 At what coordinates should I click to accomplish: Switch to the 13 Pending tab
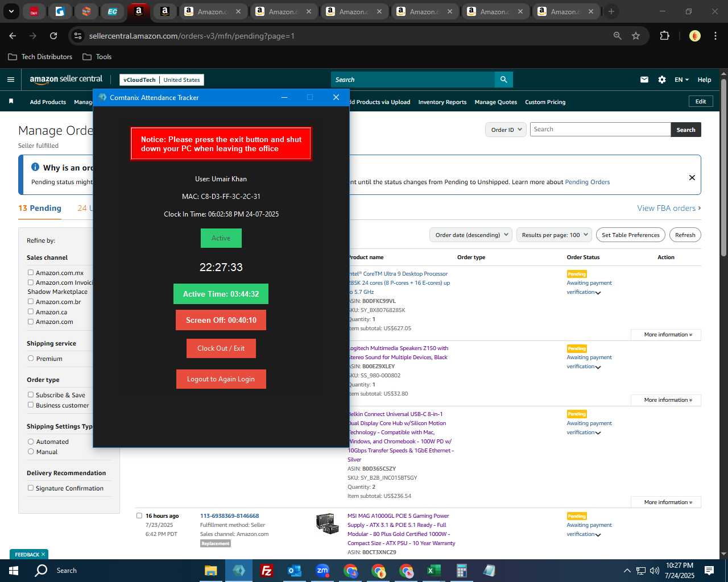point(40,208)
